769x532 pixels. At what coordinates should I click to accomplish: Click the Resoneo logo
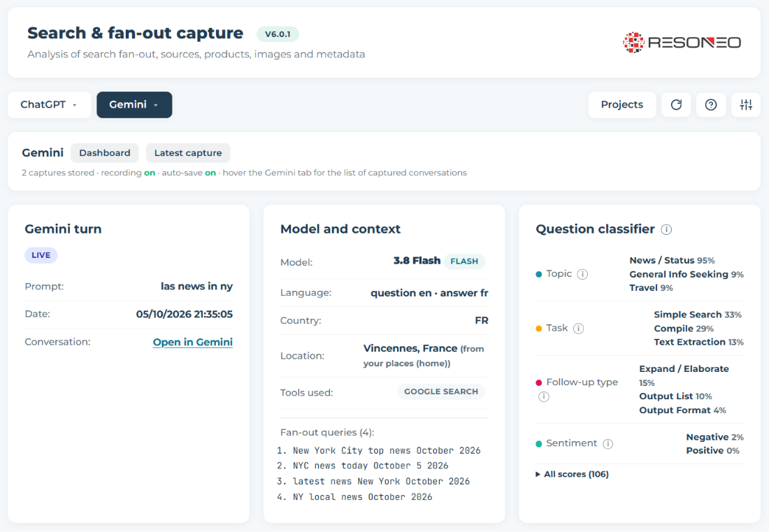pyautogui.click(x=682, y=42)
